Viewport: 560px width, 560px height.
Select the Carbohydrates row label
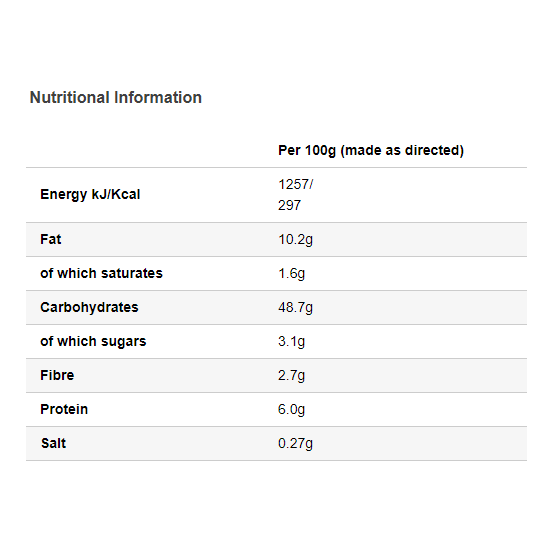point(89,308)
